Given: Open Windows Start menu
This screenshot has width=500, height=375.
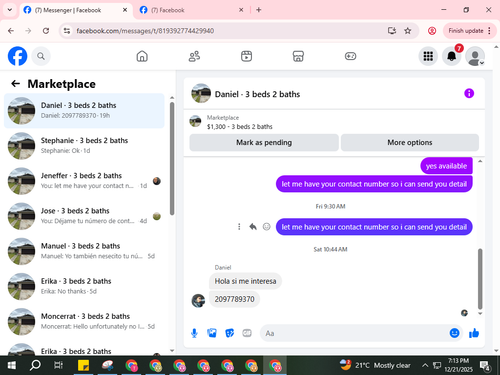Looking at the screenshot, I should click(x=11, y=365).
